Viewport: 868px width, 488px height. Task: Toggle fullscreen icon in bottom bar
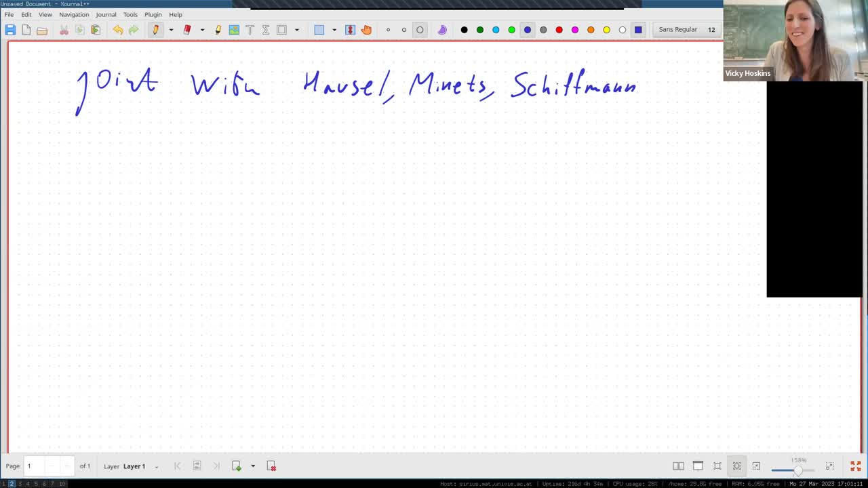pyautogui.click(x=856, y=466)
